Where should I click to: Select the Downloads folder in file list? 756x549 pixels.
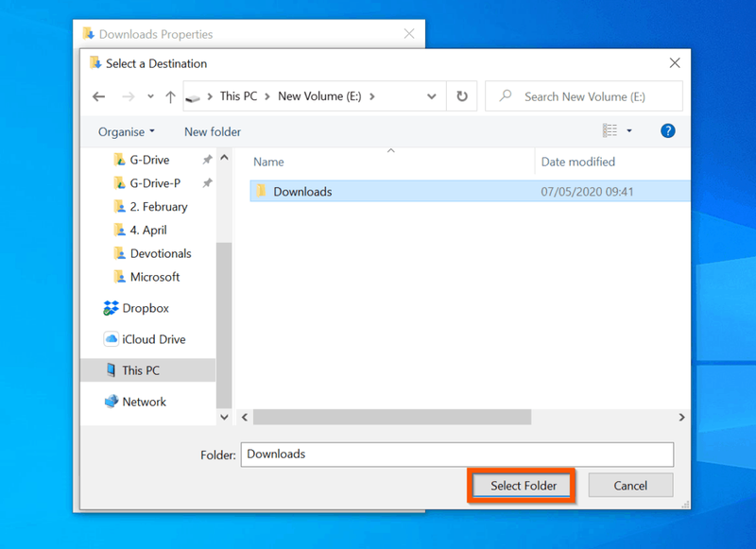pyautogui.click(x=470, y=192)
